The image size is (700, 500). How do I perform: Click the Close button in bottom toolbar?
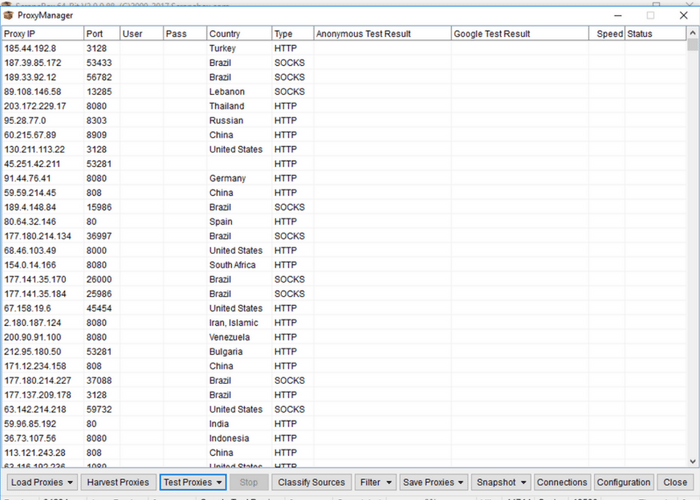675,482
